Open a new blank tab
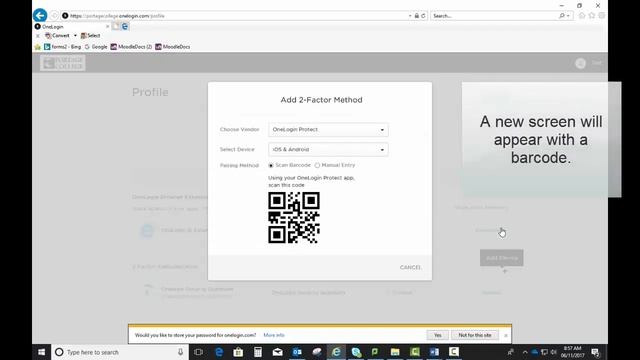The width and height of the screenshot is (640, 360). point(116,27)
